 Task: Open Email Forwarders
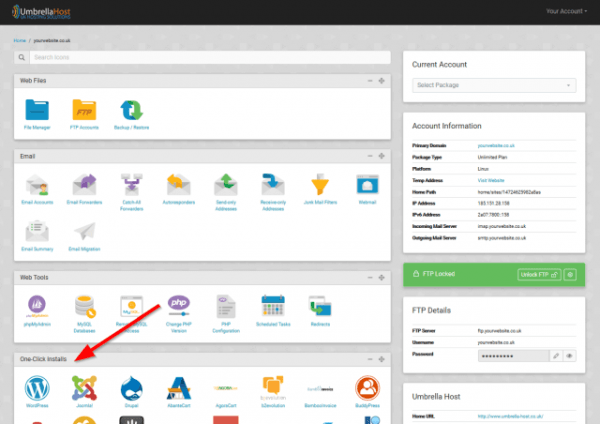click(84, 187)
